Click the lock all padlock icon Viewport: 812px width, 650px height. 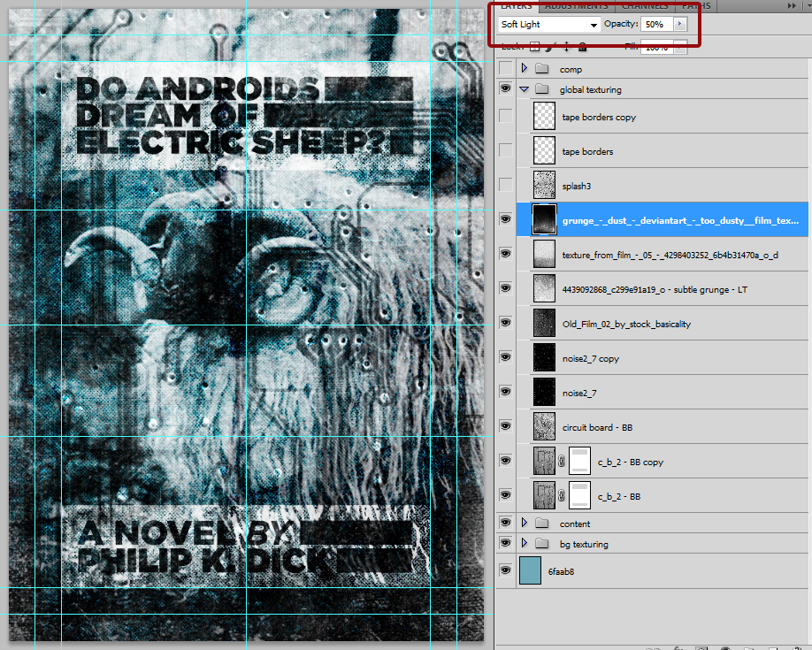(x=583, y=47)
